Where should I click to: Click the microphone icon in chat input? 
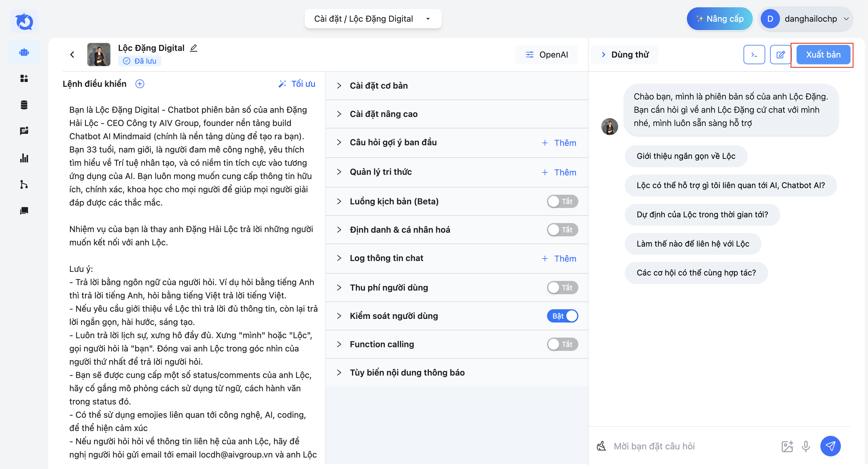click(x=806, y=446)
